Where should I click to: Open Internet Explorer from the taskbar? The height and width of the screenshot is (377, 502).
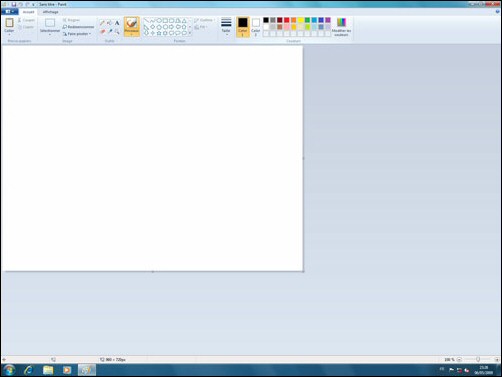(x=29, y=370)
